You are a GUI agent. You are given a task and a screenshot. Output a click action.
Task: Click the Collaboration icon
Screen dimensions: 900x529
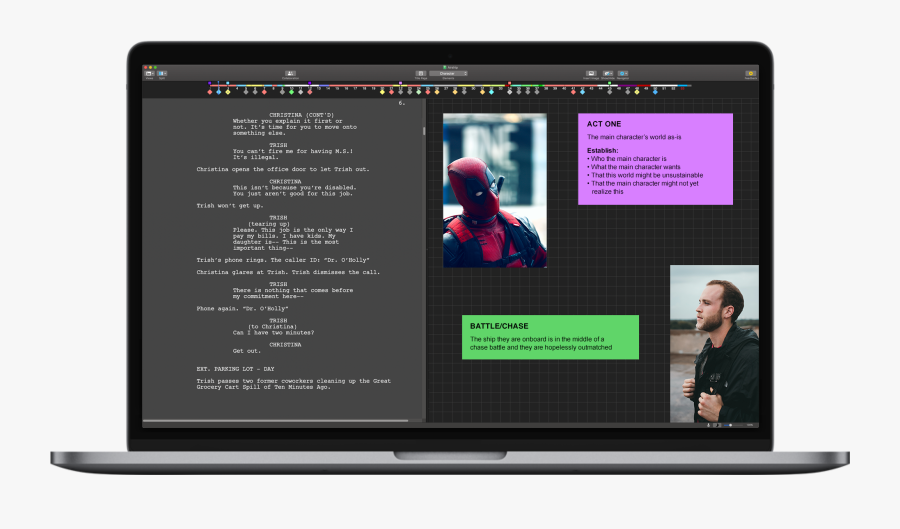click(290, 74)
